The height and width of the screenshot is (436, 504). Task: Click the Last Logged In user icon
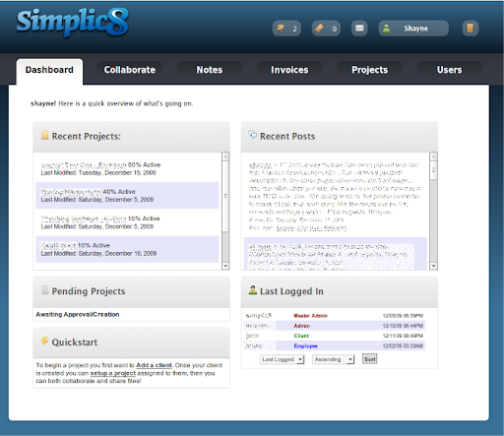[x=253, y=290]
